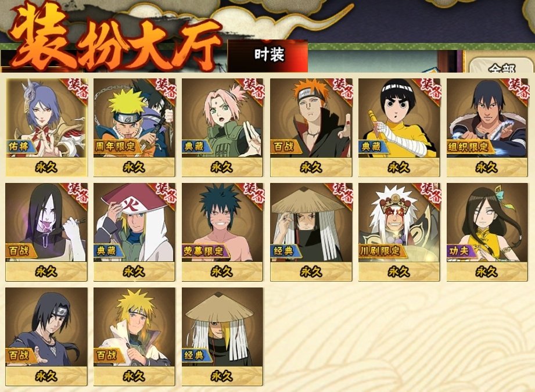This screenshot has height=392, width=535.
Task: Choose Rock Lee's yellow jumpsuit 典藏 costume
Action: (x=399, y=128)
